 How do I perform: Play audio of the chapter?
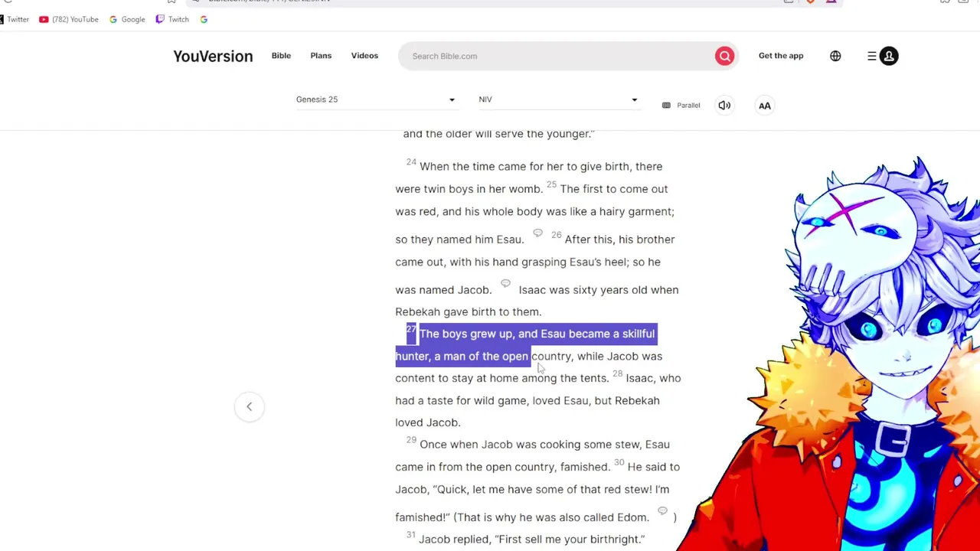pos(724,106)
